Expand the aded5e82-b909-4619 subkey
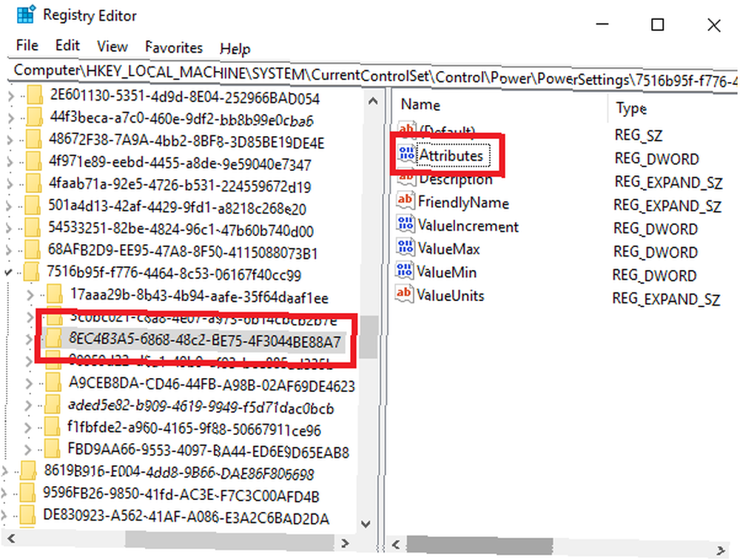The width and height of the screenshot is (740, 560). pyautogui.click(x=28, y=405)
